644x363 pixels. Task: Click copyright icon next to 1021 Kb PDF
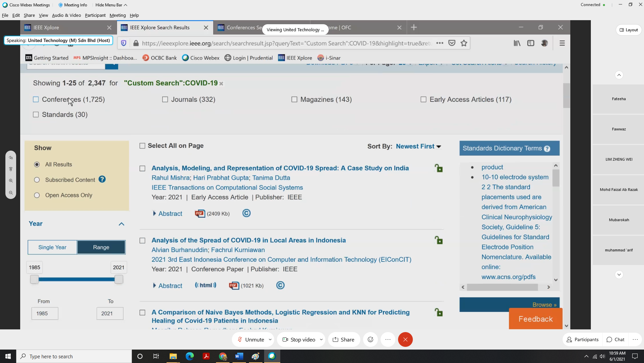coord(280,285)
